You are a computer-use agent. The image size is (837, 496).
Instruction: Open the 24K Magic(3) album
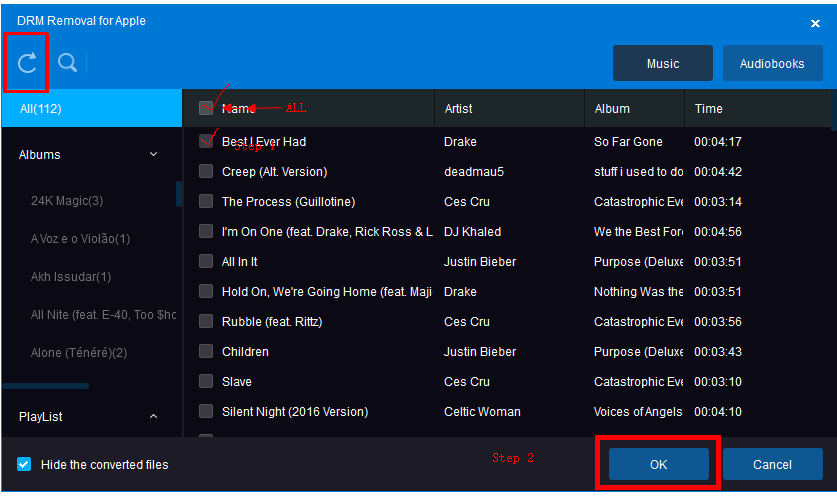tap(67, 201)
